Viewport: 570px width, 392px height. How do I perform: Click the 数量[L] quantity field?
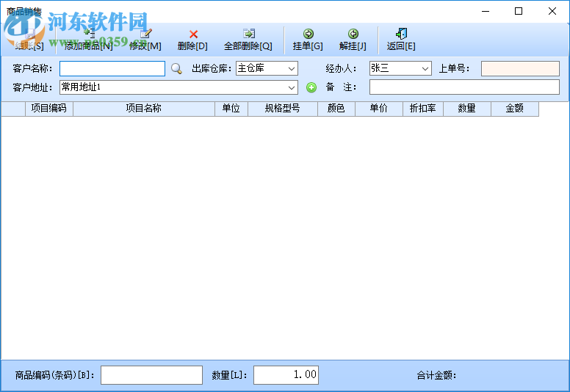[x=286, y=375]
